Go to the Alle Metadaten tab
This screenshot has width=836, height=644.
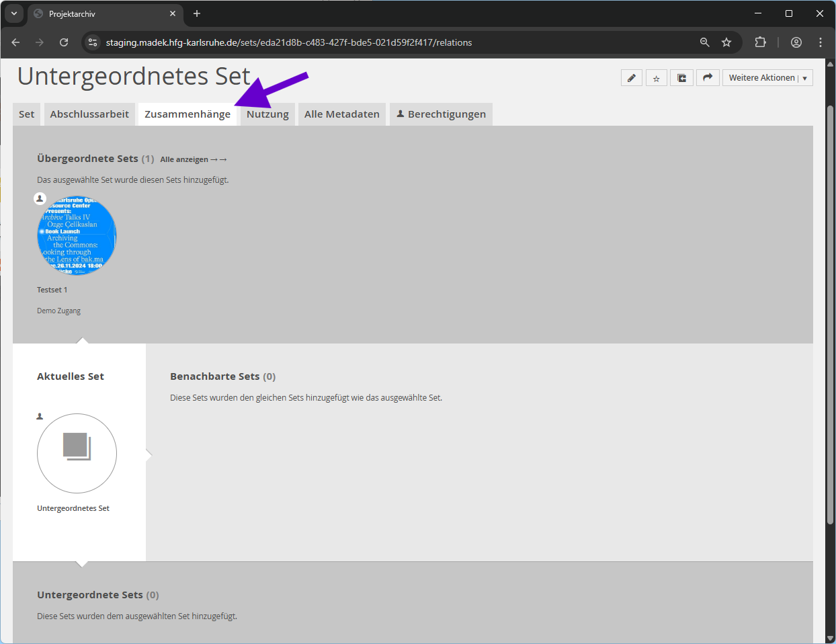(341, 114)
